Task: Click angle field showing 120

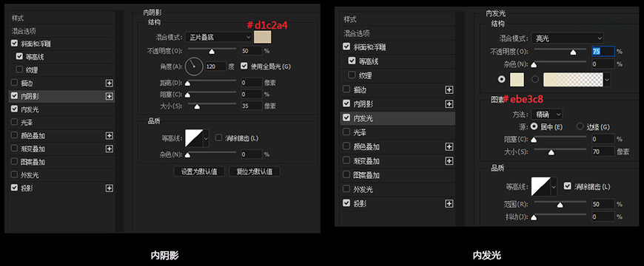Action: [x=215, y=66]
